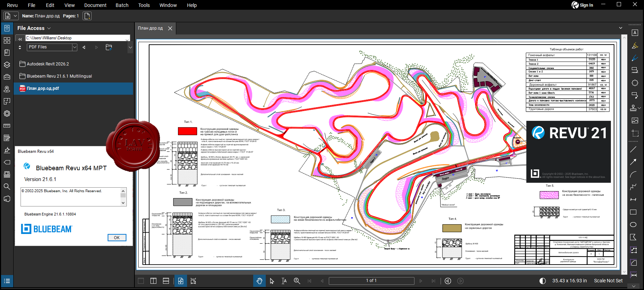The width and height of the screenshot is (644, 290).
Task: Select the Arrow tool
Action: coord(634,162)
